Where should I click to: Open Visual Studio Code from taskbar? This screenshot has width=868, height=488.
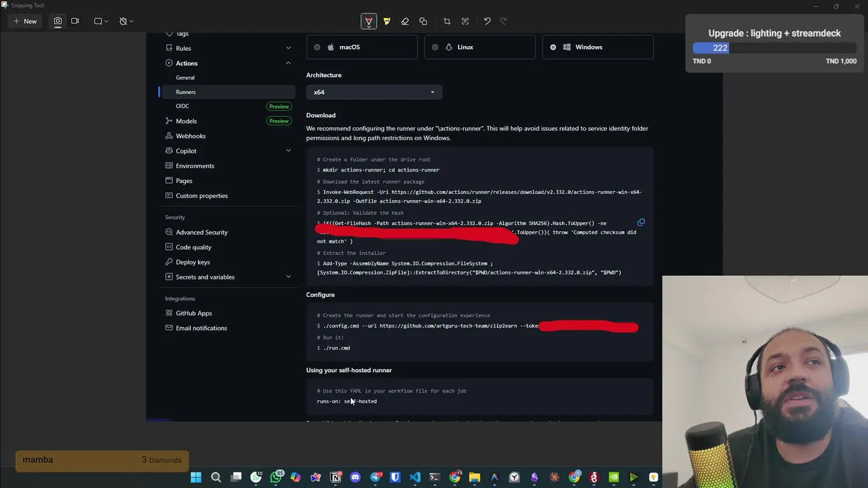tap(415, 478)
